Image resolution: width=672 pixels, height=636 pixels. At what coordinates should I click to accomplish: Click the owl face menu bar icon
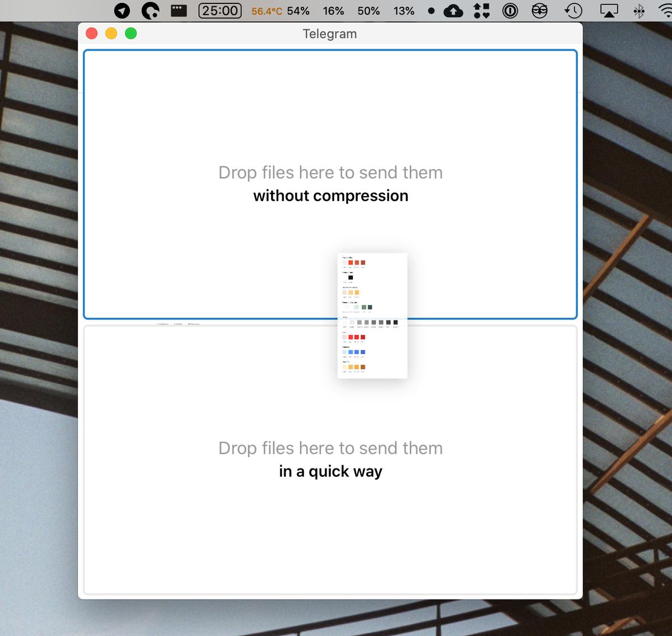(539, 11)
